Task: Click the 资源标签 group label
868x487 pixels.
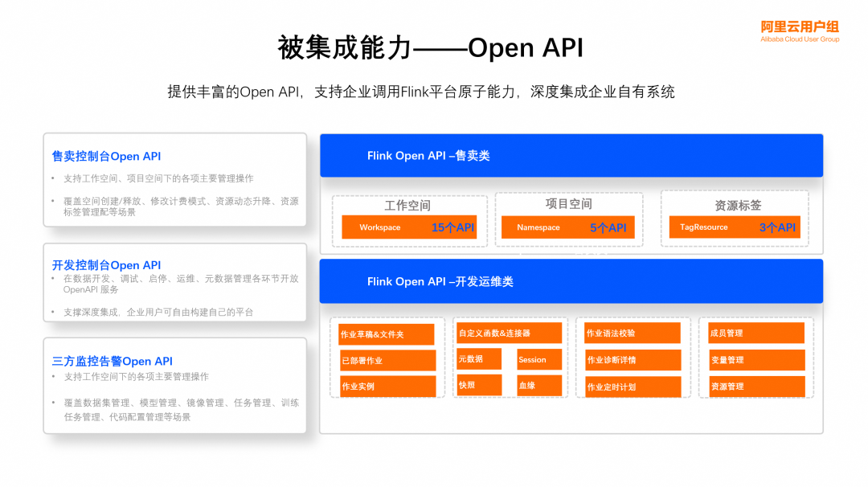Action: pyautogui.click(x=738, y=205)
